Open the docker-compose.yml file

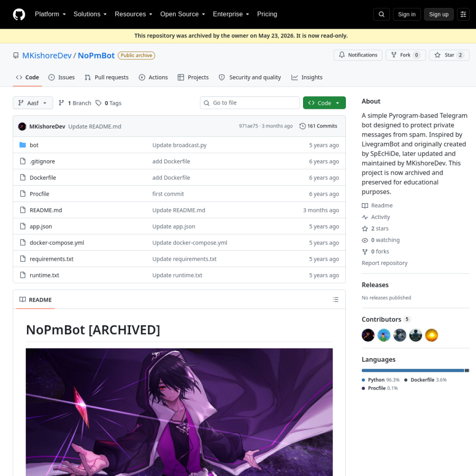click(x=57, y=243)
